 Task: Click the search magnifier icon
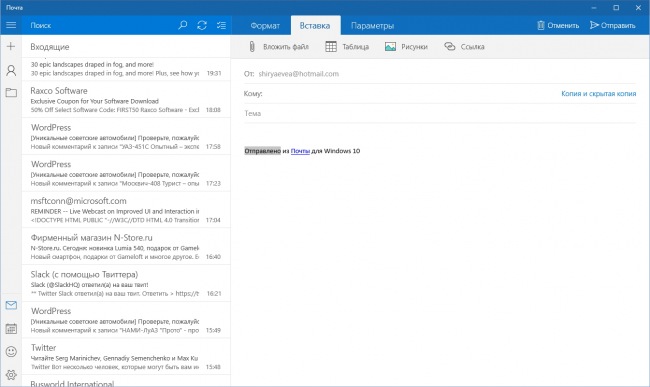coord(182,25)
